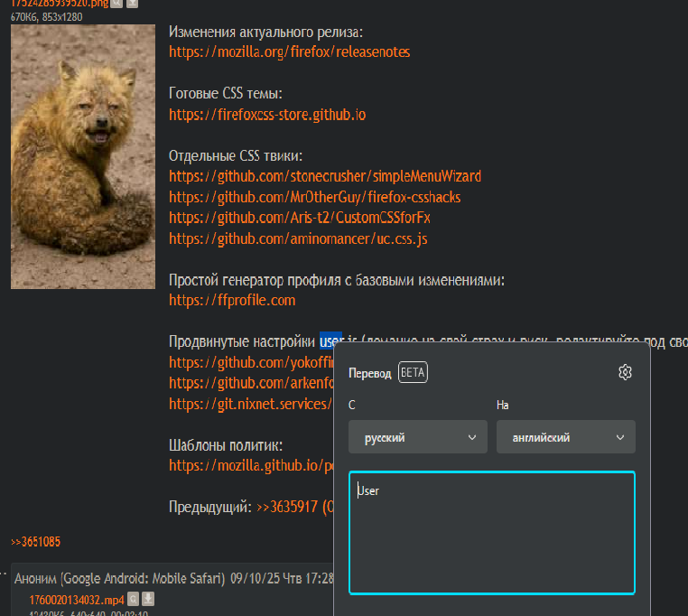Open the 1760020134032.mp4 file link
Viewport: 688px width, 616px height.
click(x=77, y=600)
